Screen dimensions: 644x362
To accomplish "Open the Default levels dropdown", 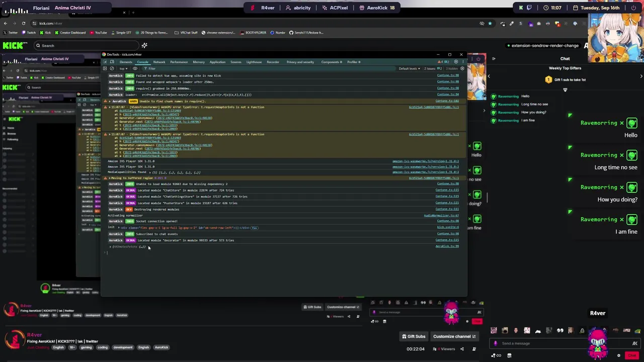I will point(409,68).
